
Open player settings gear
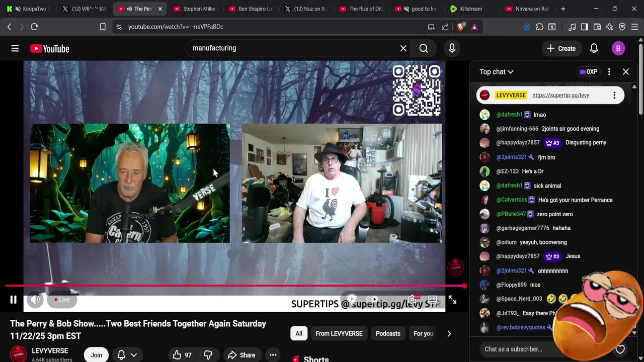[412, 300]
